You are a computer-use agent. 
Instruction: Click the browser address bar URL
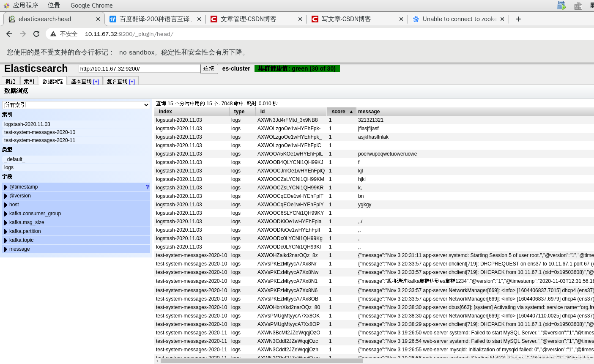pos(129,34)
